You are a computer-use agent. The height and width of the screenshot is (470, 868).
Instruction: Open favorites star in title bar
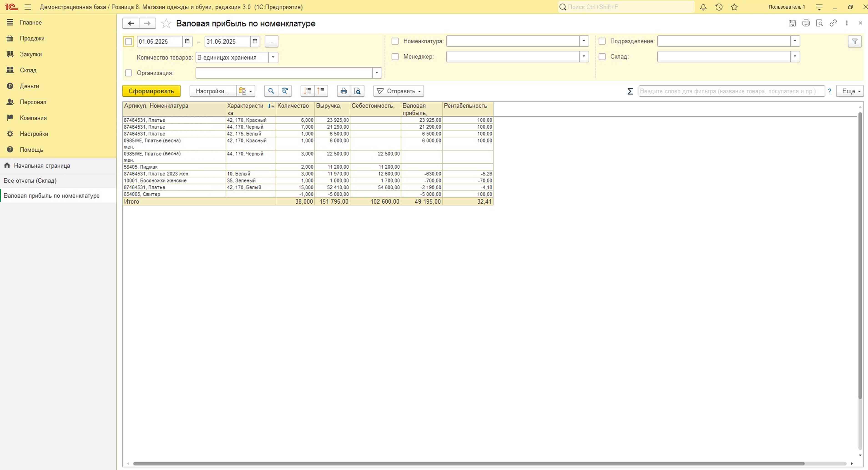click(x=734, y=7)
